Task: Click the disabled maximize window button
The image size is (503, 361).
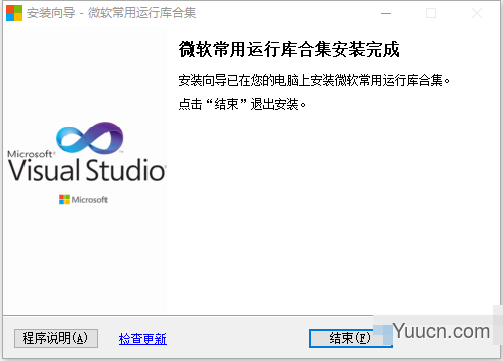Action: coord(431,13)
